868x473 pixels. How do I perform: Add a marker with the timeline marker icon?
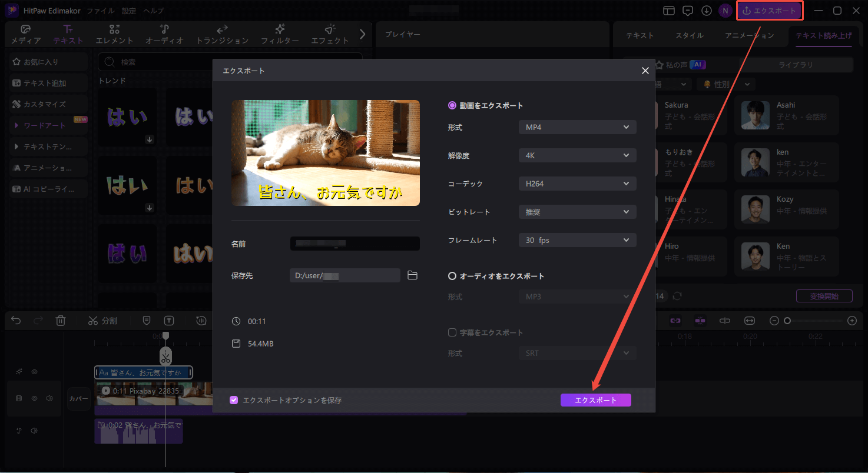(147, 321)
